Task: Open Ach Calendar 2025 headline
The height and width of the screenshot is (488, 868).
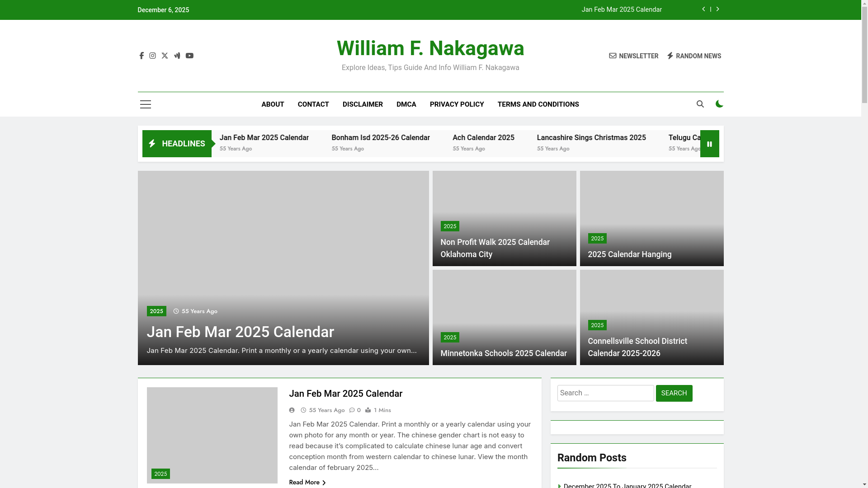Action: pos(483,138)
